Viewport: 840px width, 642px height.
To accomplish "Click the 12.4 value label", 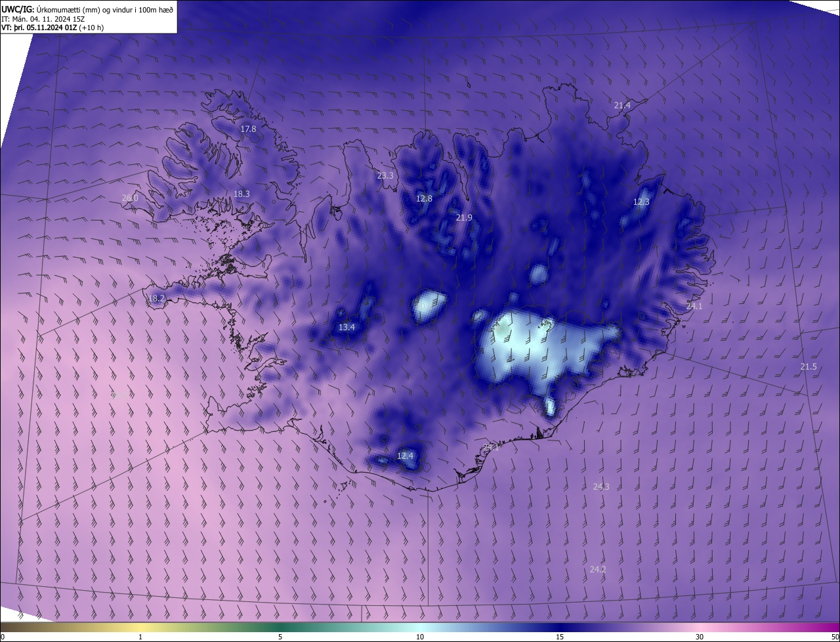I will click(x=406, y=456).
